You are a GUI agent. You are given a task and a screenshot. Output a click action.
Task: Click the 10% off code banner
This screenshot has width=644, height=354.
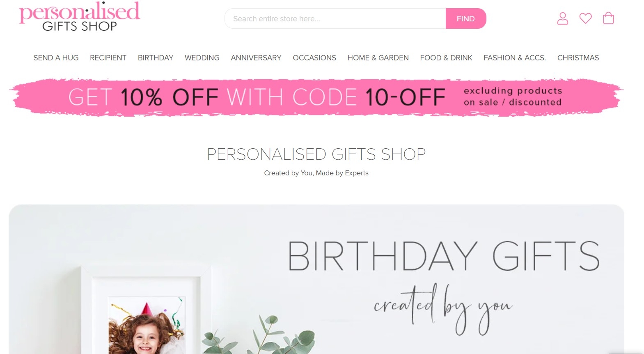(316, 97)
